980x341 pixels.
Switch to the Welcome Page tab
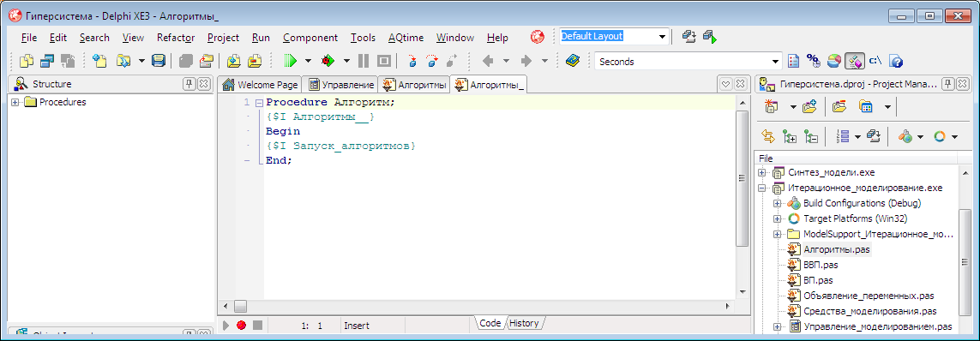[260, 84]
